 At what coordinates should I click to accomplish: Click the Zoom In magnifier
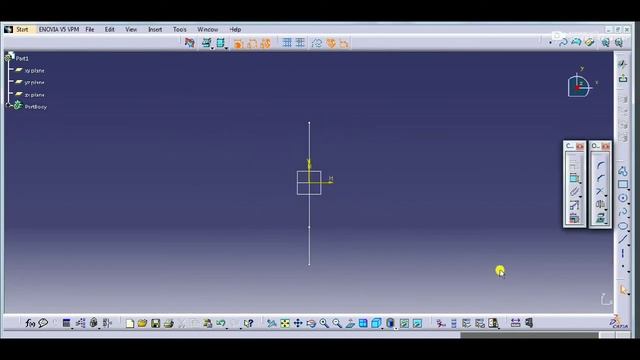[x=324, y=323]
